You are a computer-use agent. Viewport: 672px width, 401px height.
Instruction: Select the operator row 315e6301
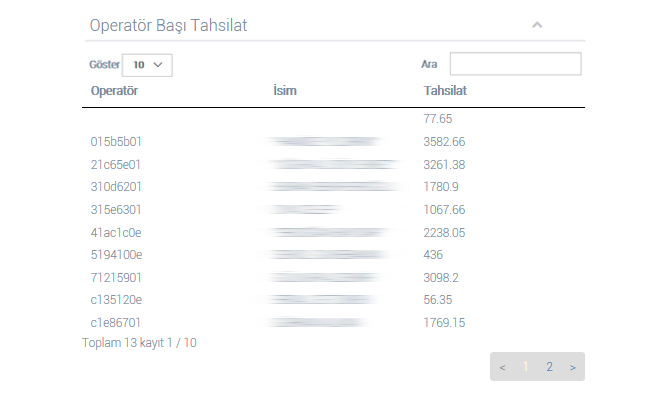pos(333,210)
